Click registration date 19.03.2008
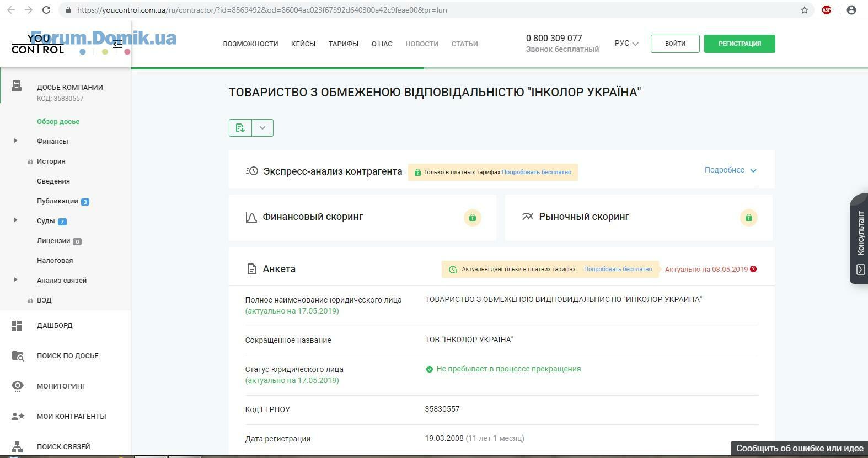This screenshot has width=868, height=458. tap(444, 438)
